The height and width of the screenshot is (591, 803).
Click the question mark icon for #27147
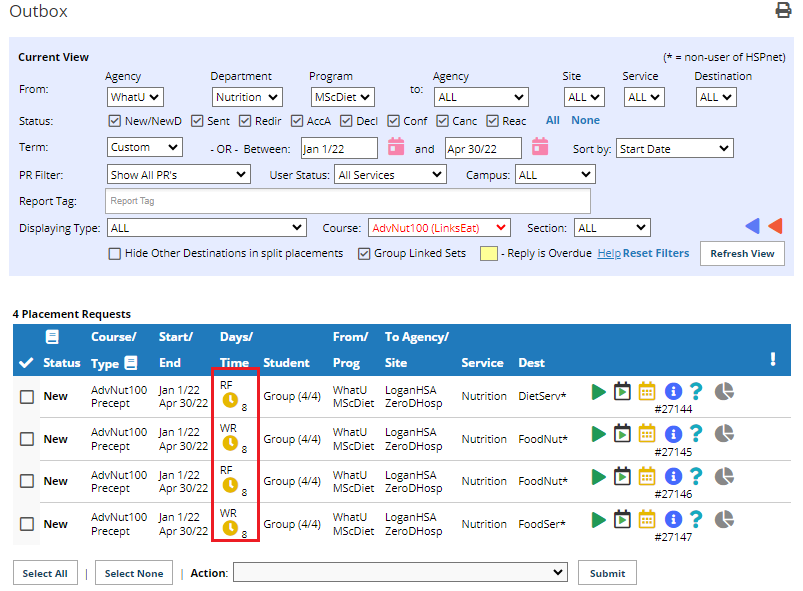pyautogui.click(x=696, y=520)
